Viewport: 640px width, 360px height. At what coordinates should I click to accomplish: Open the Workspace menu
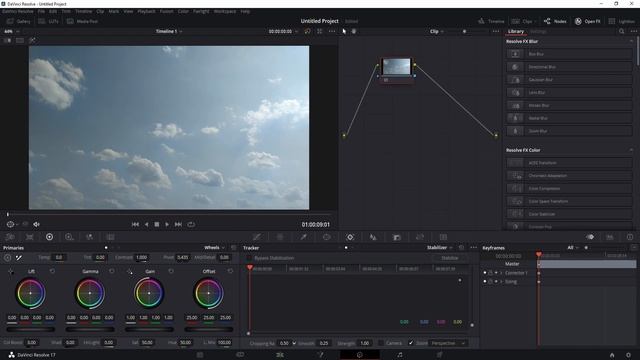point(225,11)
